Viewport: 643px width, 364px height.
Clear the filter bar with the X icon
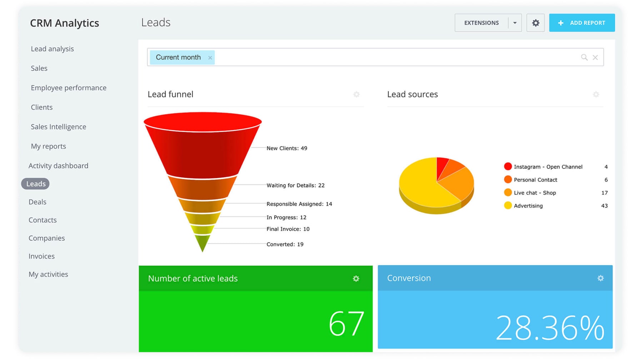click(595, 58)
